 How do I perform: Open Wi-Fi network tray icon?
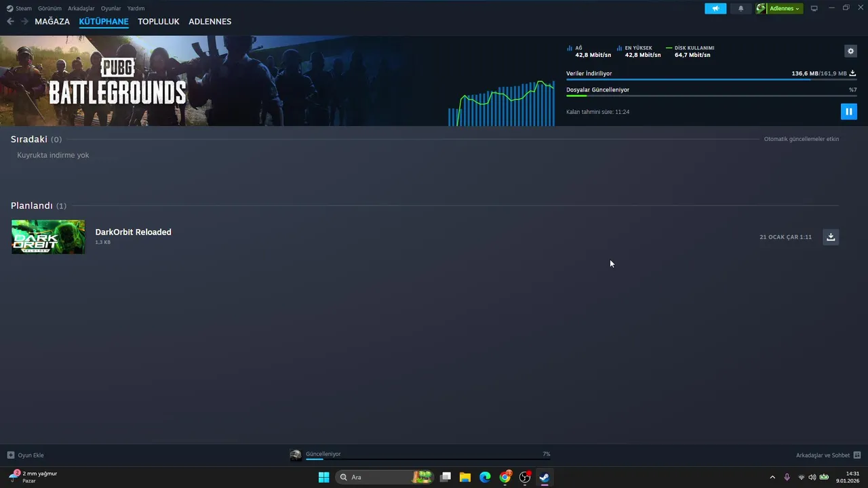802,477
